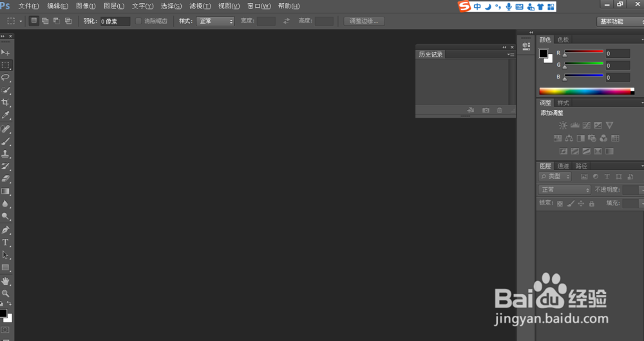
Task: Toggle lock position icon in Layers
Action: pyautogui.click(x=581, y=203)
